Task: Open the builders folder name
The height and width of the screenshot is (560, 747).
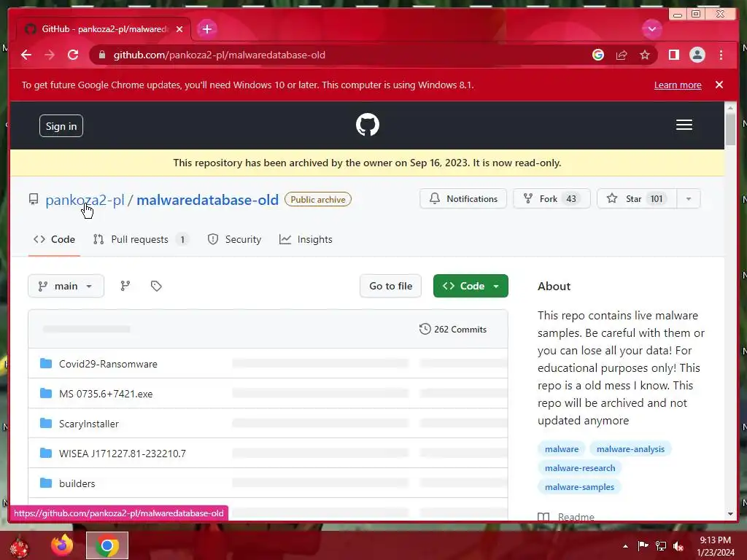Action: [77, 483]
